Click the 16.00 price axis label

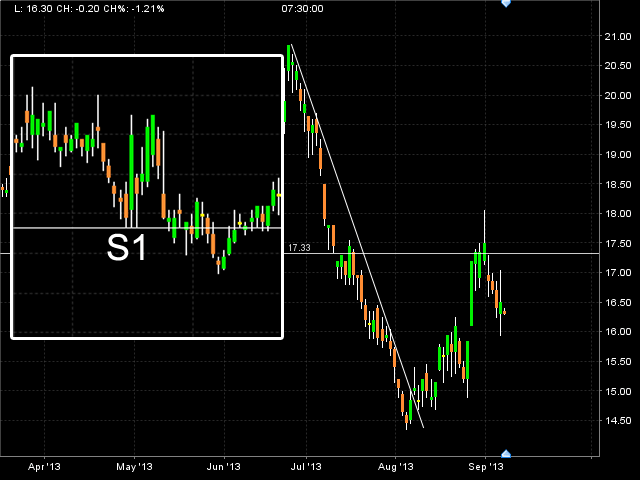pos(618,332)
